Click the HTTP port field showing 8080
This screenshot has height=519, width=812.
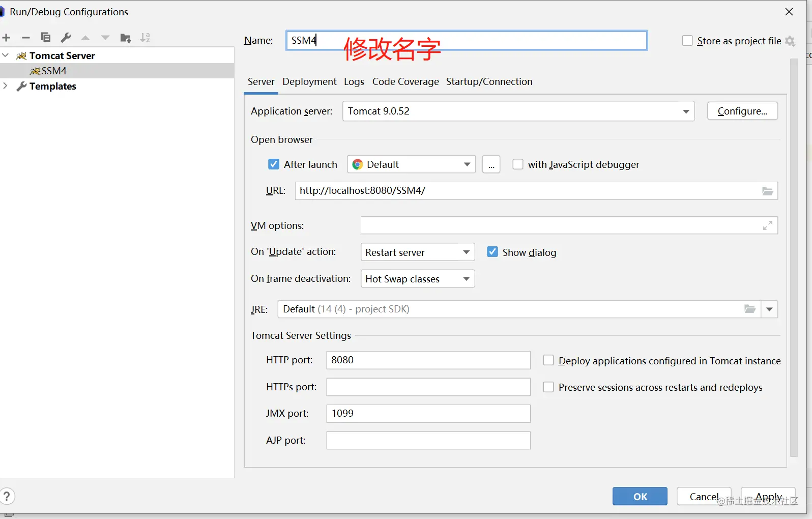point(428,360)
